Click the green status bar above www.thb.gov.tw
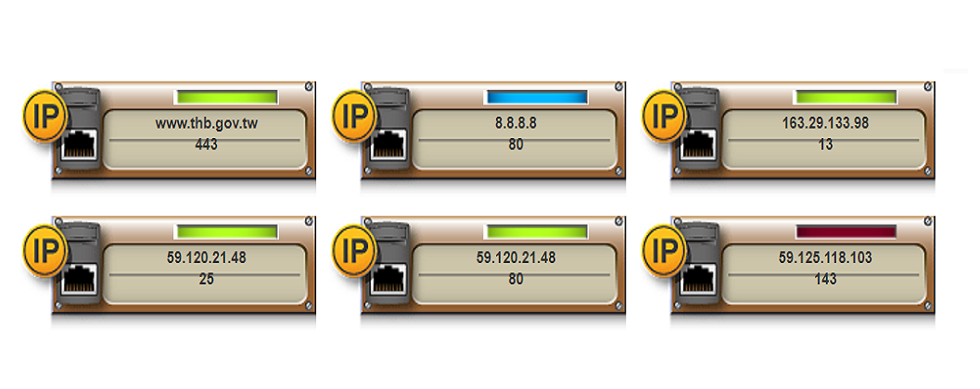The height and width of the screenshot is (389, 980). [226, 96]
